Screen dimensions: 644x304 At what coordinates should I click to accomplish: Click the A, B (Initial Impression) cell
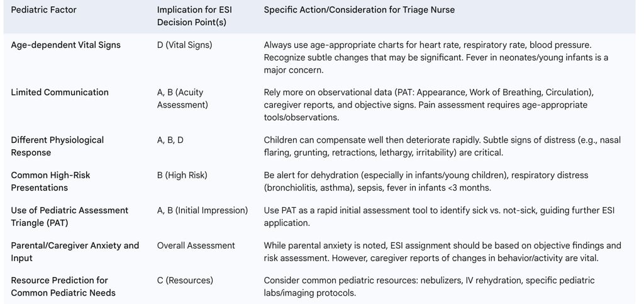pyautogui.click(x=203, y=210)
